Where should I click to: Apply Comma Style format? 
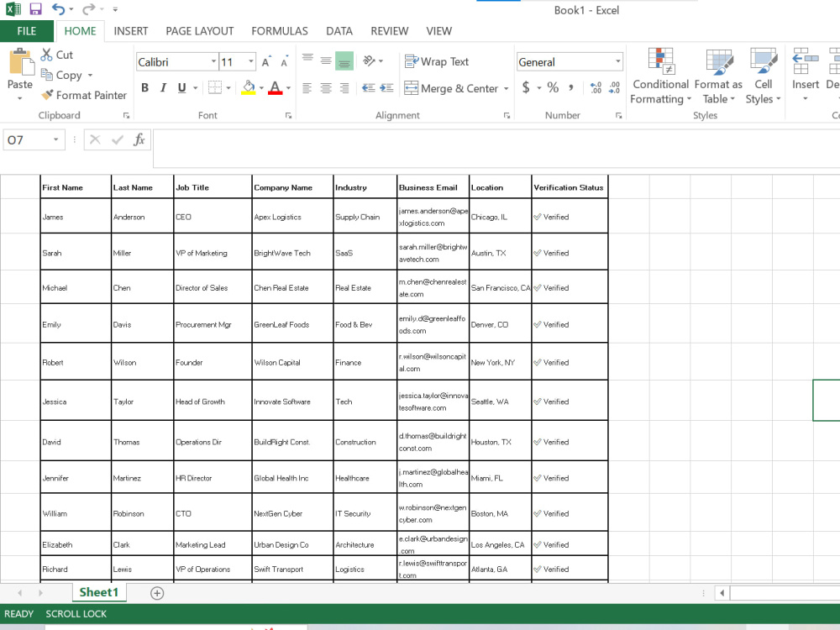[571, 88]
